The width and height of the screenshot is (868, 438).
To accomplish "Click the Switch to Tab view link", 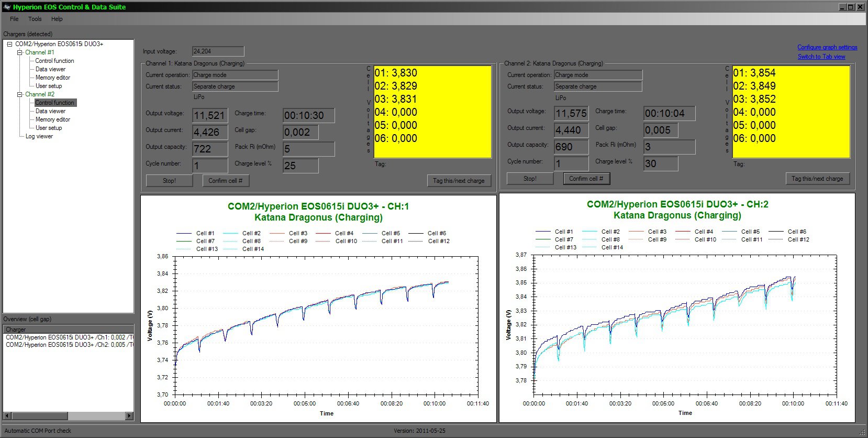I will click(x=821, y=57).
